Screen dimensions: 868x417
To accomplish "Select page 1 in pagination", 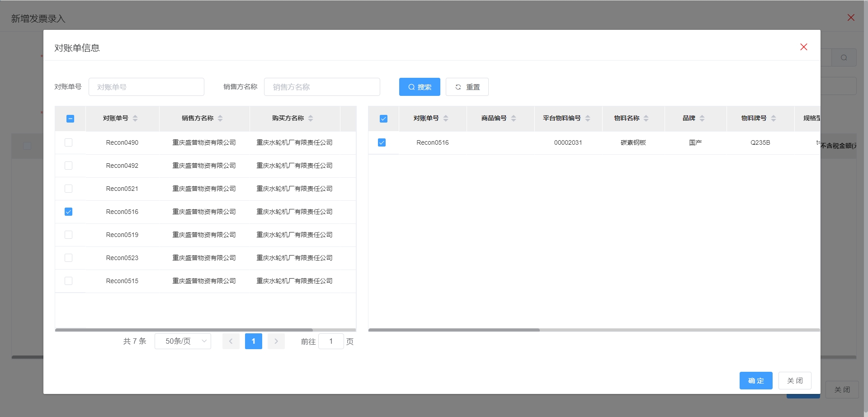I will pos(253,341).
